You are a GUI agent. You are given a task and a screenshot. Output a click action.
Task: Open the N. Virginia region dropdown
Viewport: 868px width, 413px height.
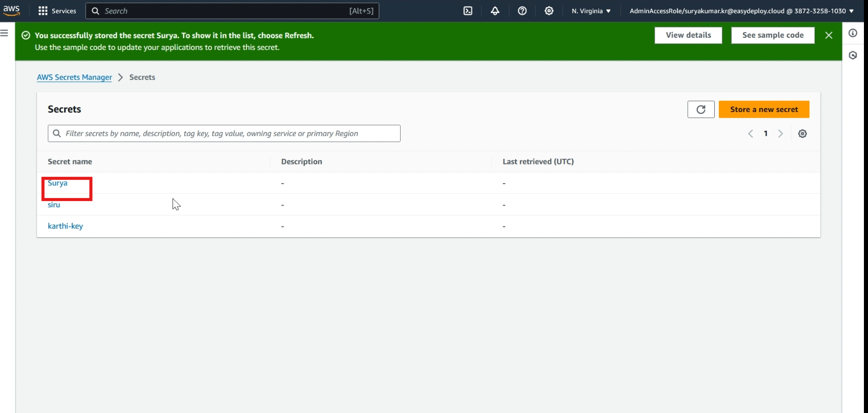pyautogui.click(x=591, y=11)
